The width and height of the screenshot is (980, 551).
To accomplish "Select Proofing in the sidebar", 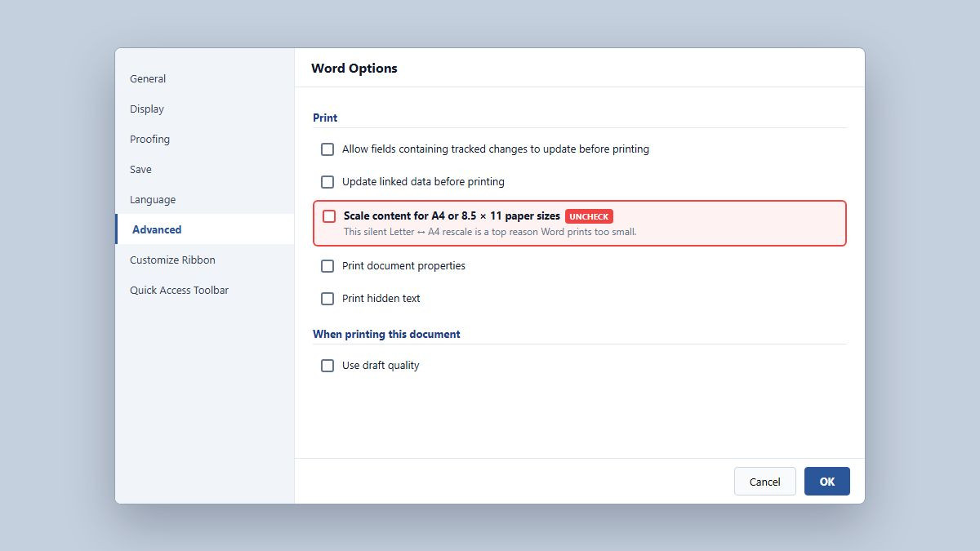I will coord(204,140).
